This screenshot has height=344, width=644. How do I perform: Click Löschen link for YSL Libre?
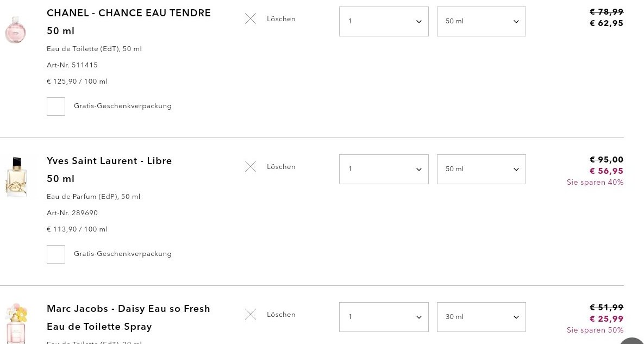coord(281,167)
